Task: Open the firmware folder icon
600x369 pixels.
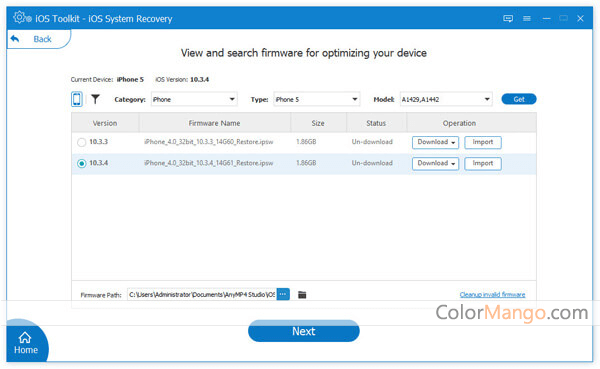Action: (302, 294)
